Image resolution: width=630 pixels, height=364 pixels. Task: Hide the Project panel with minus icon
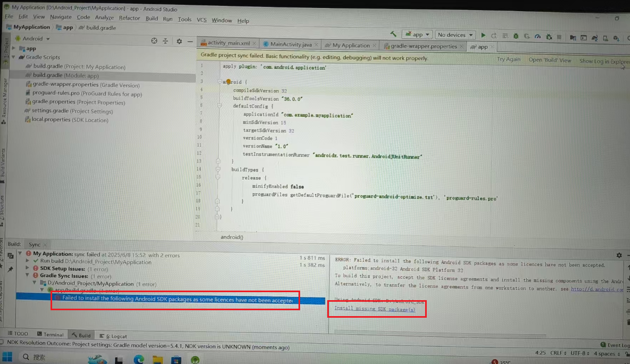(x=190, y=42)
